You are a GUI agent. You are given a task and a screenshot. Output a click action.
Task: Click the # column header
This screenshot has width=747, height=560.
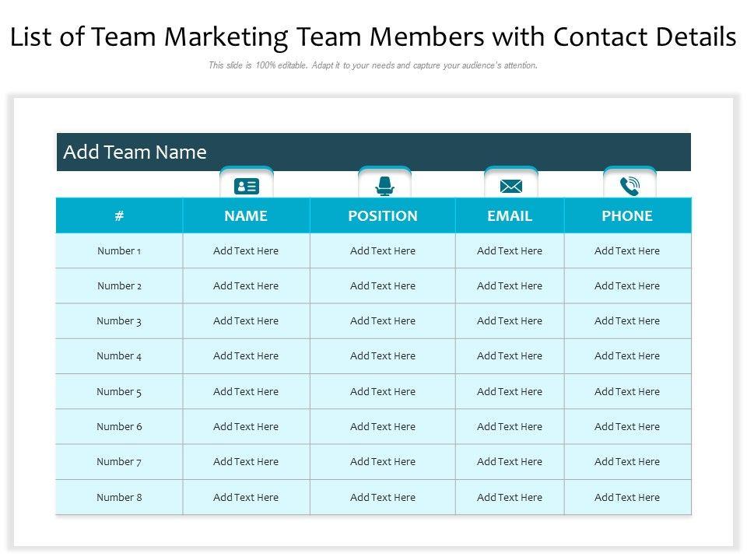coord(119,216)
